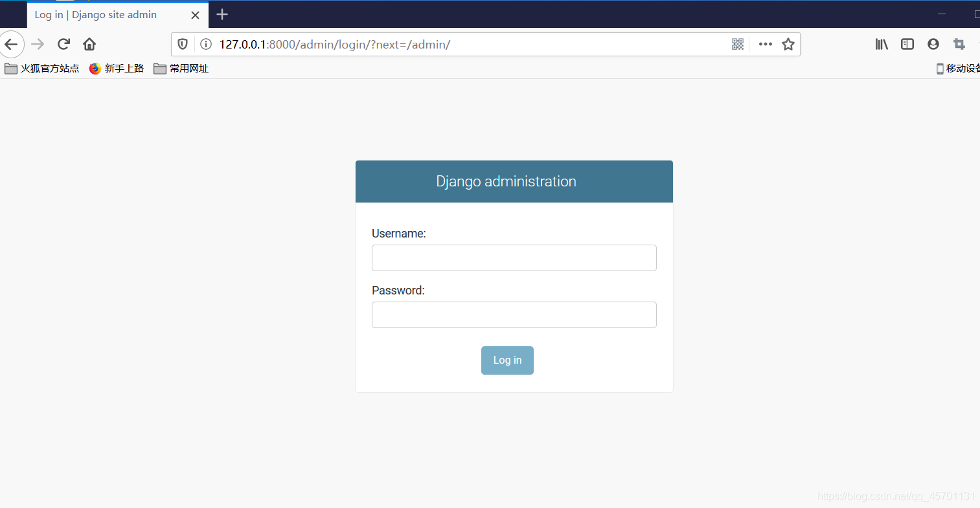Focus the Username input field
The image size is (980, 508).
514,258
